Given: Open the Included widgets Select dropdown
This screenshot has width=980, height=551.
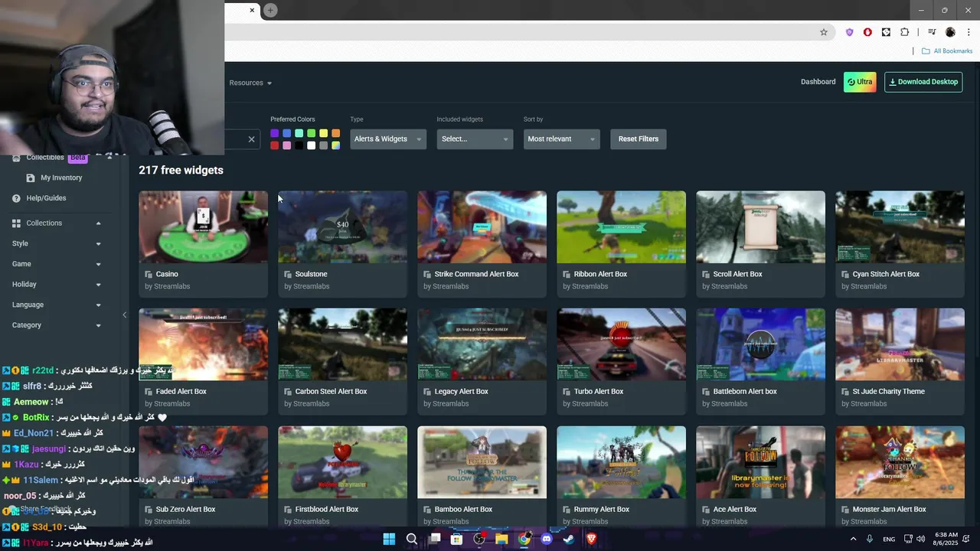Looking at the screenshot, I should tap(474, 139).
